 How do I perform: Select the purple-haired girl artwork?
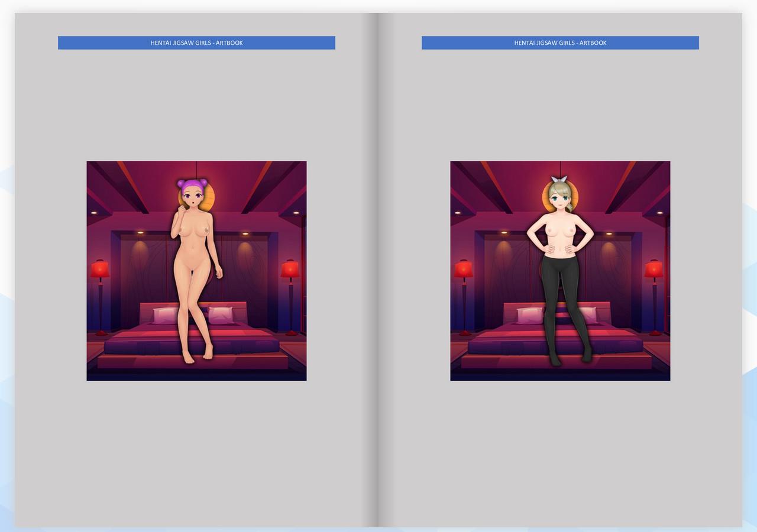coord(196,270)
